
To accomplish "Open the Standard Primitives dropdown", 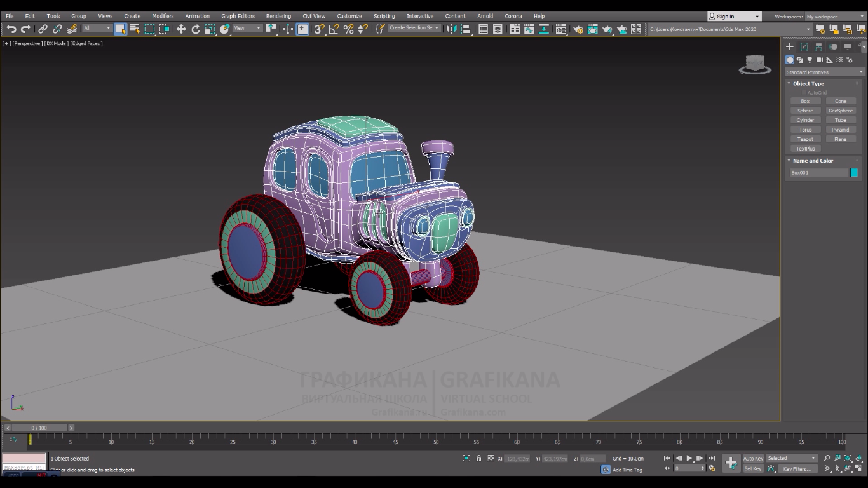I will 824,72.
